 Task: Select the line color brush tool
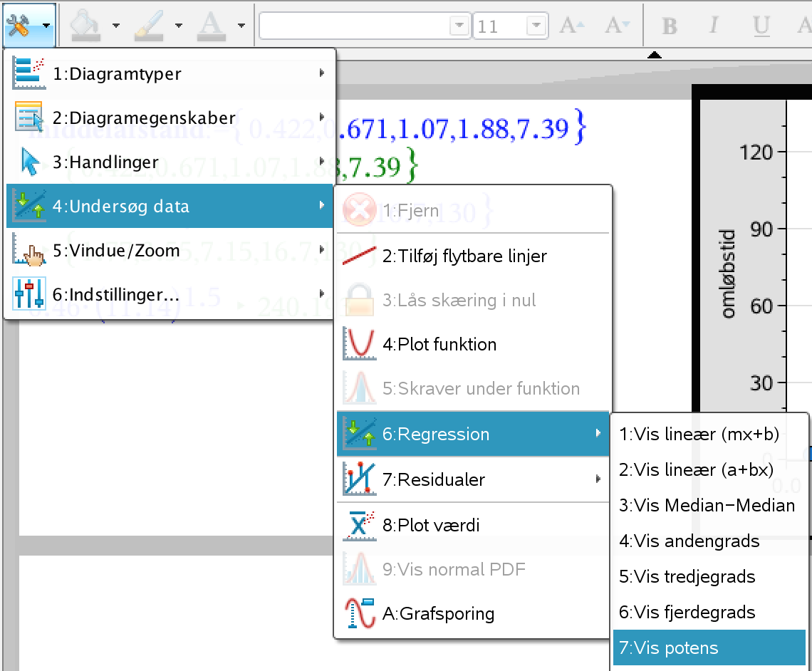click(149, 26)
